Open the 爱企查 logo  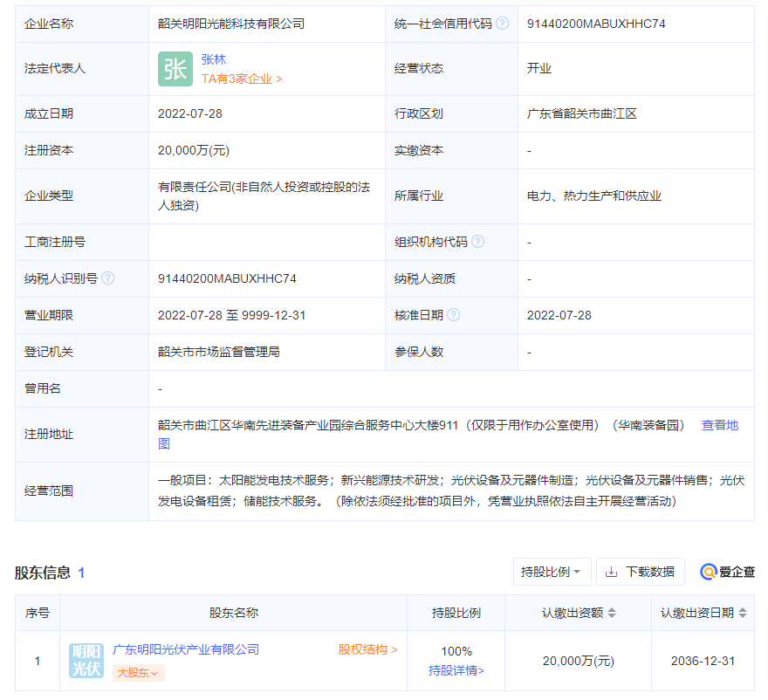(x=727, y=572)
